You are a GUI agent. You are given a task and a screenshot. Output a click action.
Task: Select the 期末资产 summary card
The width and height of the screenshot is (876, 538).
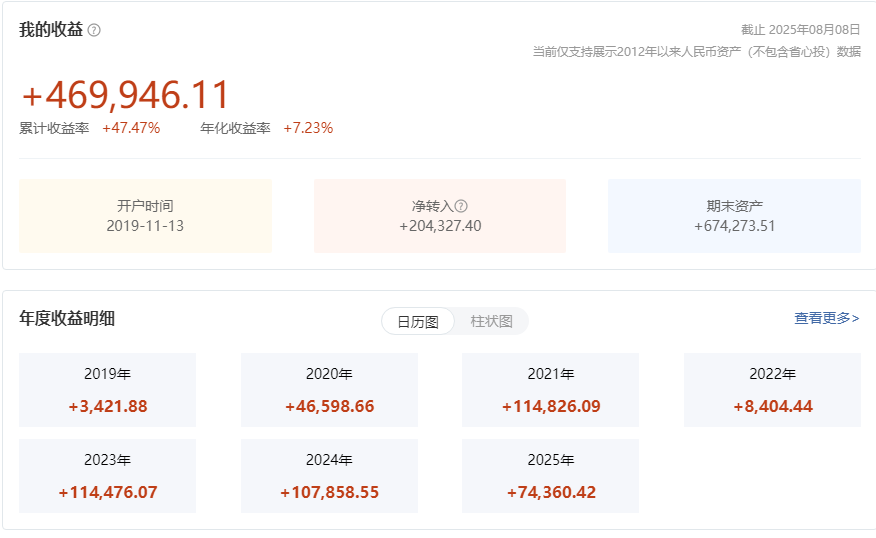734,216
